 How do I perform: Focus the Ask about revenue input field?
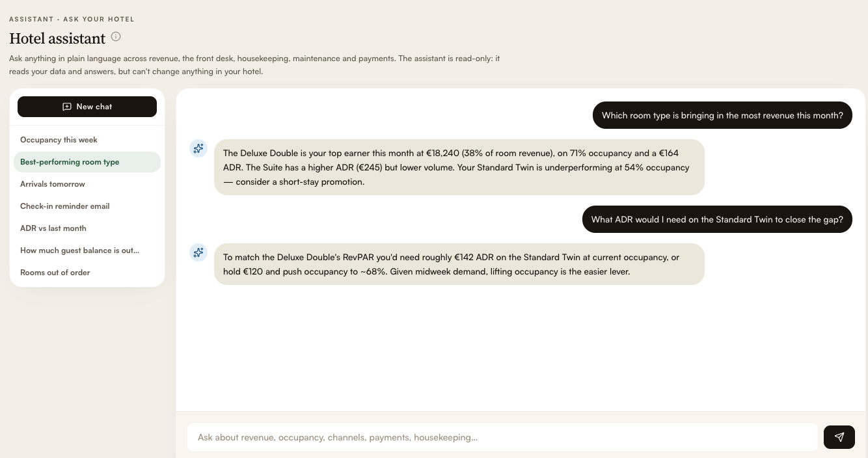pyautogui.click(x=502, y=437)
